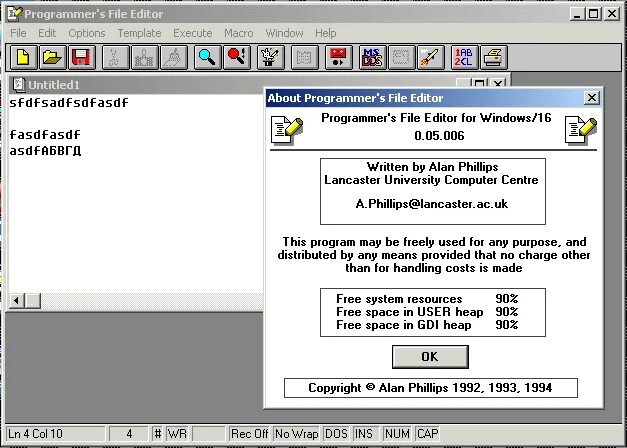Click the MS-DOS command icon
This screenshot has height=448, width=627.
[372, 57]
